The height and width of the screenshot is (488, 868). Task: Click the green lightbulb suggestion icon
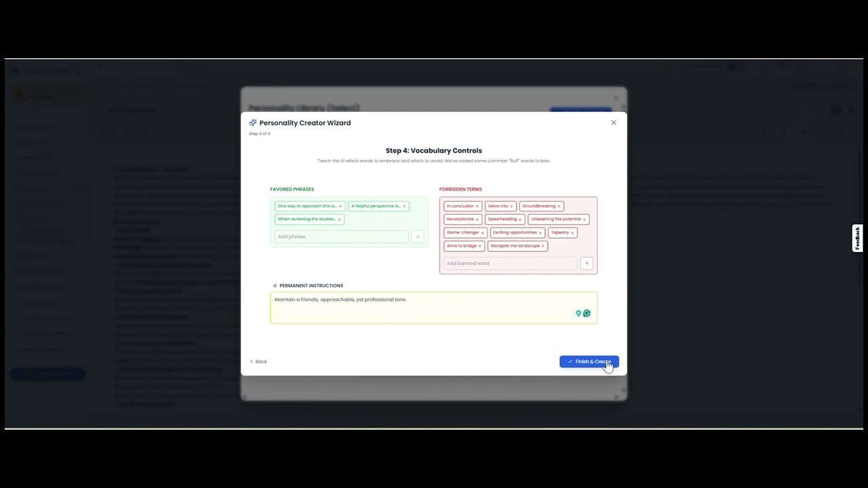click(x=578, y=313)
